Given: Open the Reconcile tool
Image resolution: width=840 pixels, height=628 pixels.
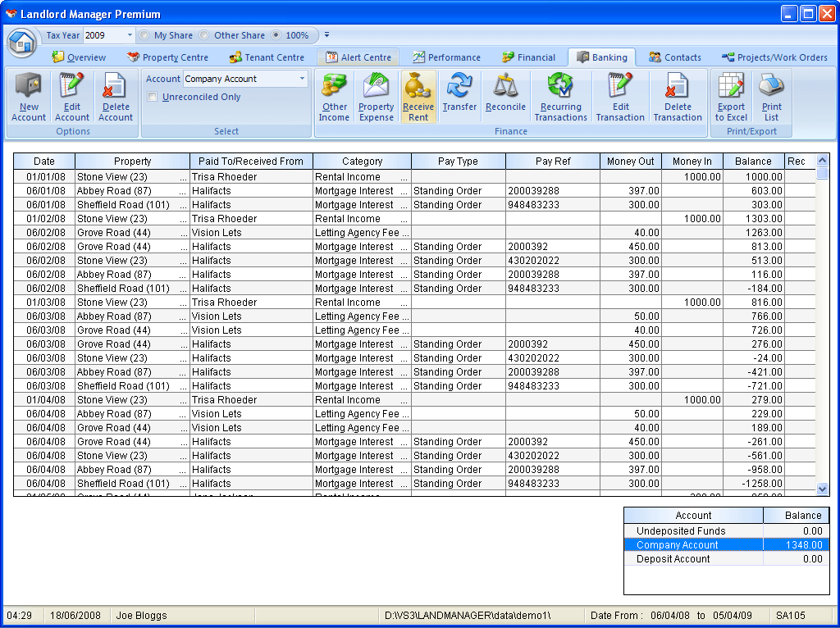Looking at the screenshot, I should point(504,97).
